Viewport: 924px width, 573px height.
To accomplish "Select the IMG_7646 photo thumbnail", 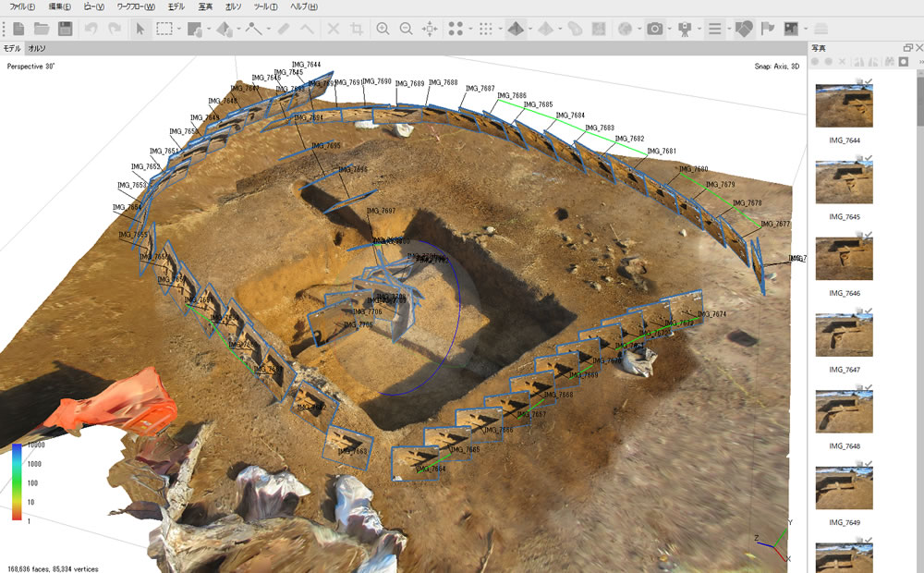I will tap(844, 258).
